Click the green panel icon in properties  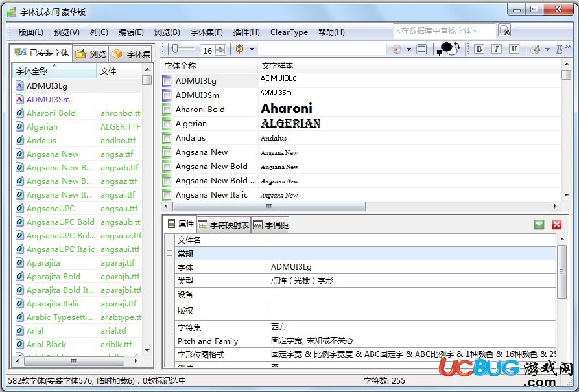(539, 224)
